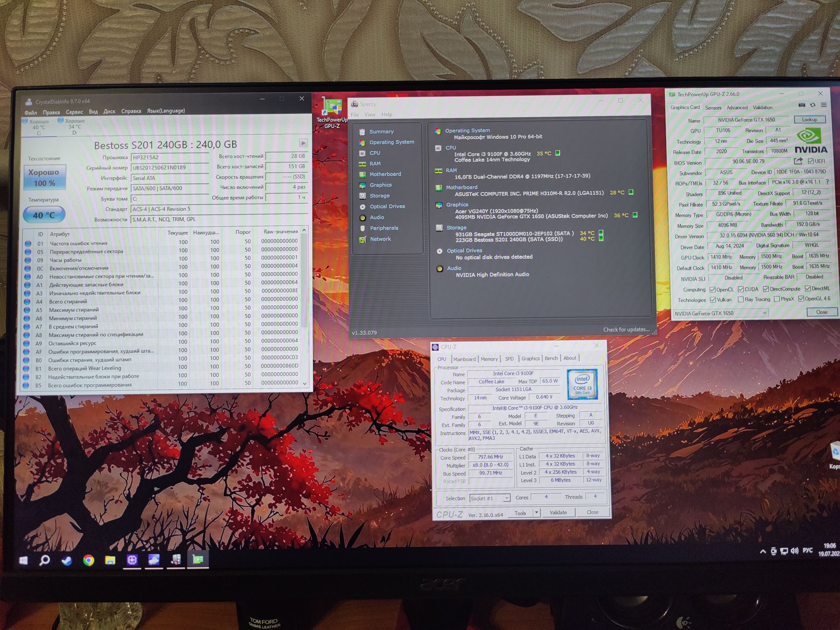Click the Network icon in Speccy sidebar
This screenshot has width=840, height=630.
pyautogui.click(x=362, y=239)
